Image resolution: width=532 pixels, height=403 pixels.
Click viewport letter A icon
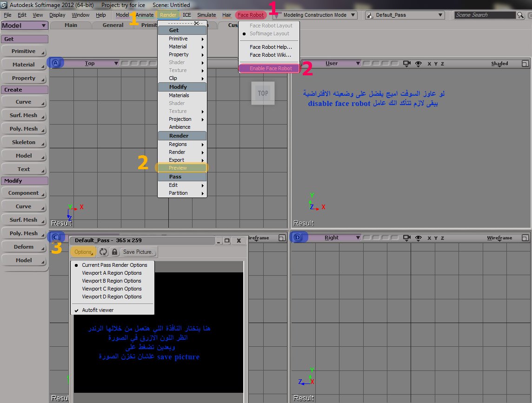(56, 63)
